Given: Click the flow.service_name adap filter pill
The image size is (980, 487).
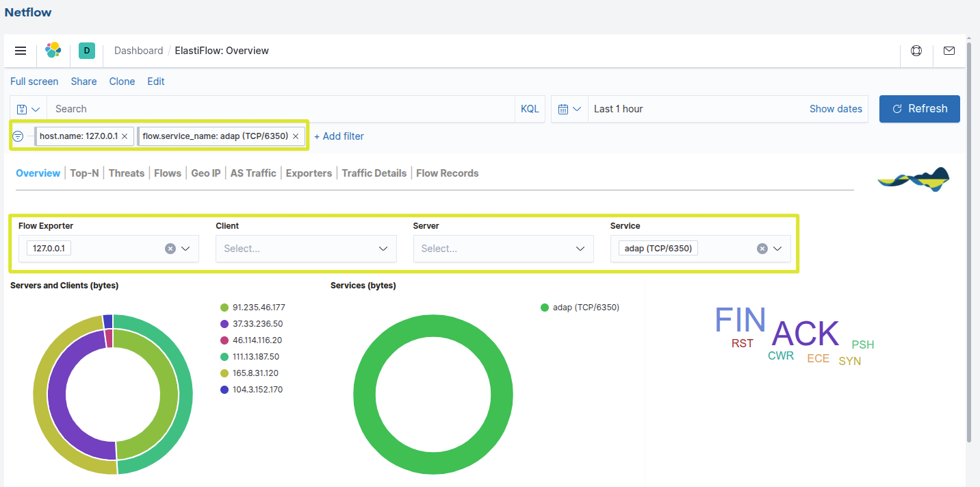Looking at the screenshot, I should coord(215,136).
